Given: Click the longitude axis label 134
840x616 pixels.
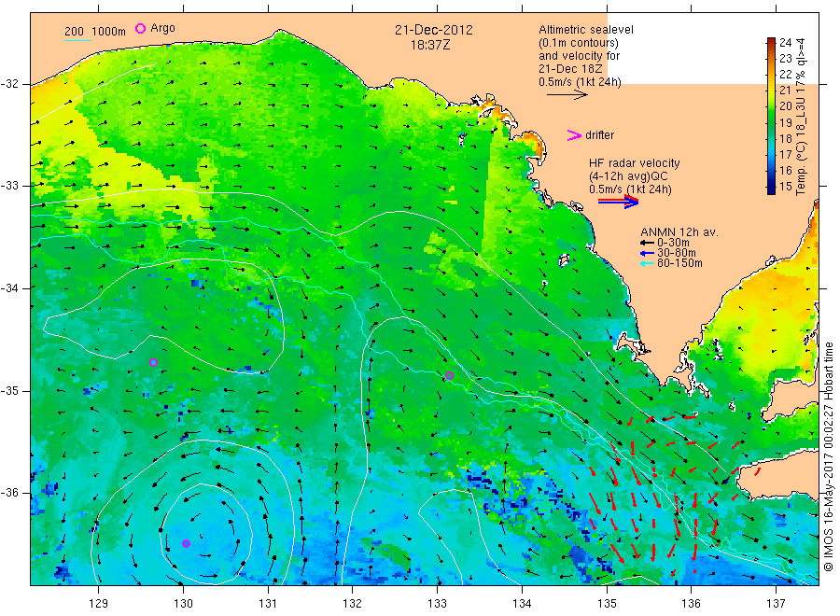Looking at the screenshot, I should click(x=522, y=603).
